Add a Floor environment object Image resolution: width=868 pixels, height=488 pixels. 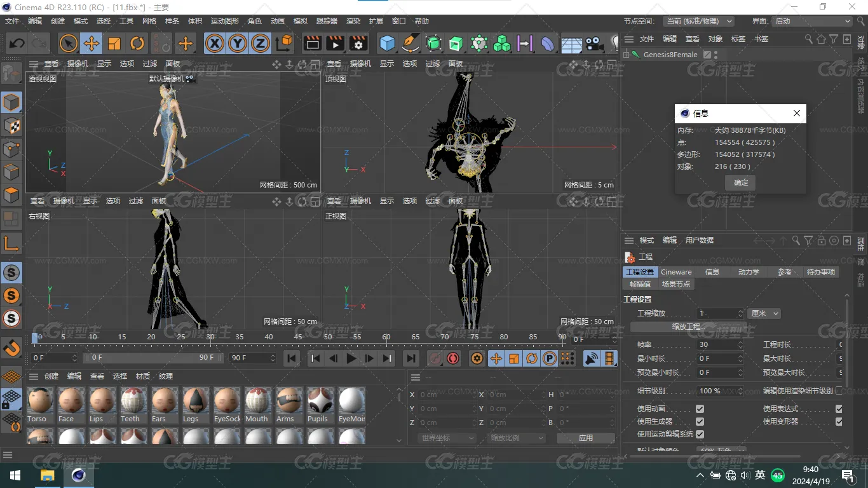pyautogui.click(x=571, y=43)
